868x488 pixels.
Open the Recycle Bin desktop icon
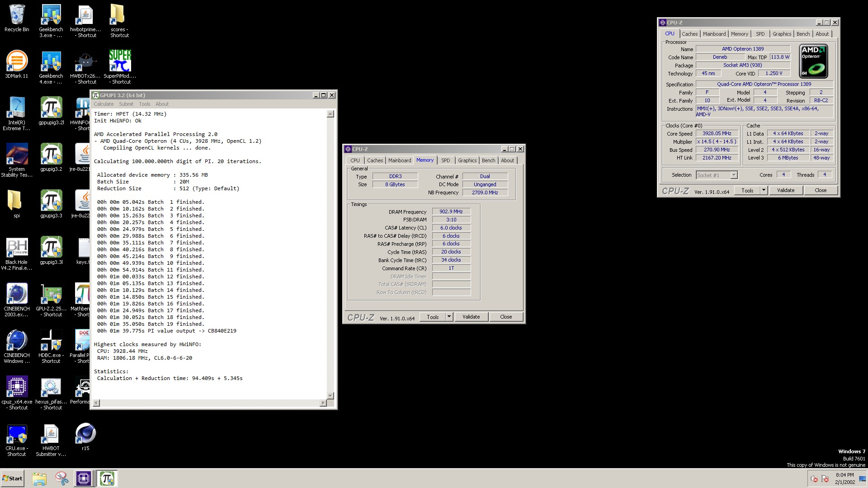[x=17, y=19]
